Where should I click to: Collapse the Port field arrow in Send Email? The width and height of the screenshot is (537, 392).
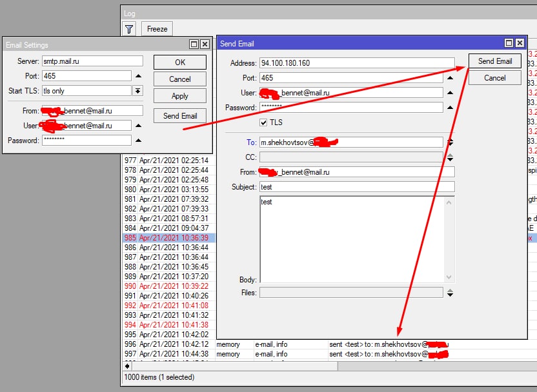(x=450, y=78)
